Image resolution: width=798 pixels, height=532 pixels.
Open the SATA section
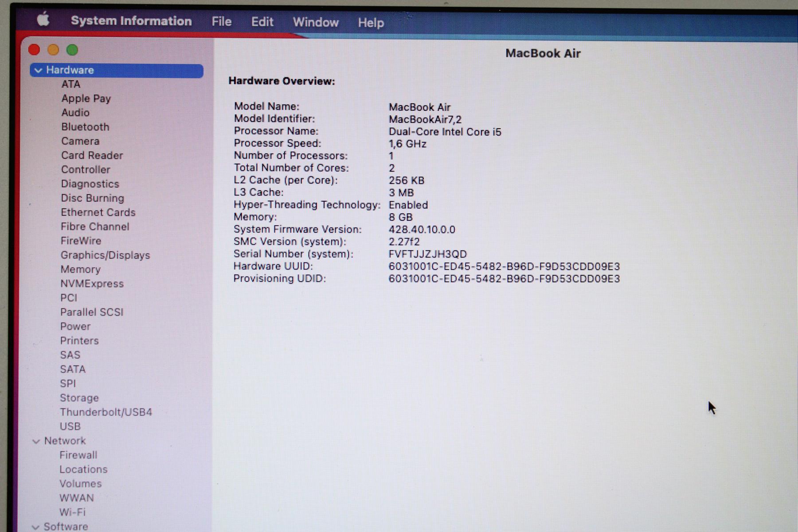(x=73, y=369)
